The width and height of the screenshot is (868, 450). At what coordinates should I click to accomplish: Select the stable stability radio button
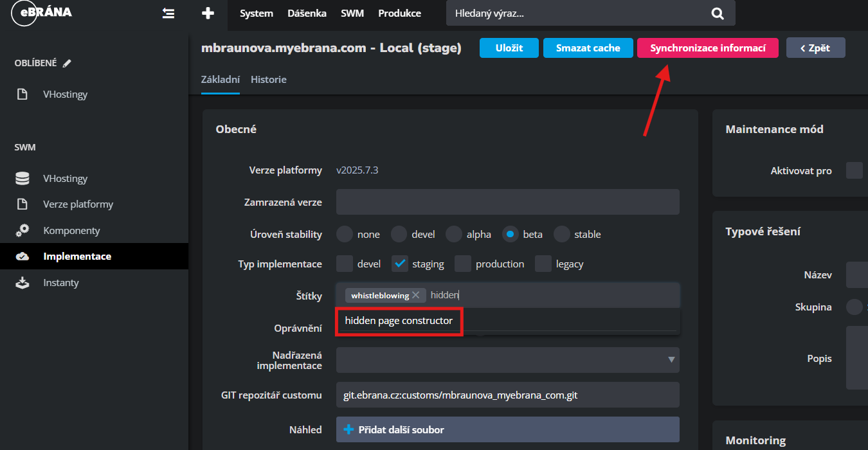562,234
